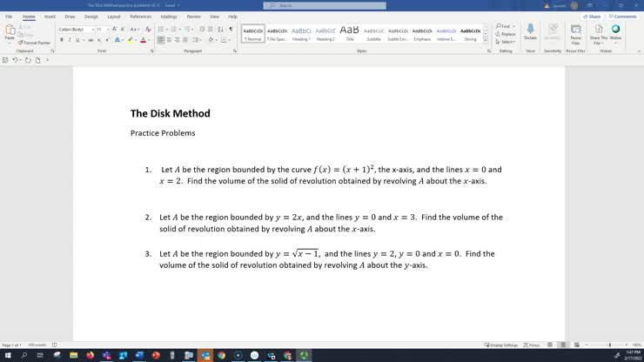Expand the Find dropdown arrow
Screen dimensions: 644x362
pyautogui.click(x=514, y=26)
